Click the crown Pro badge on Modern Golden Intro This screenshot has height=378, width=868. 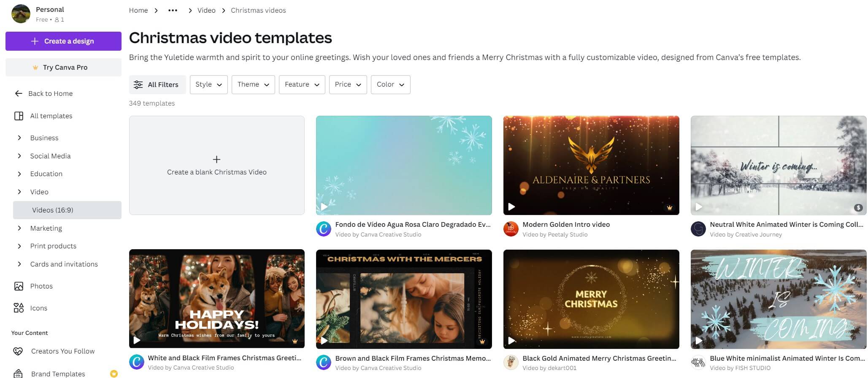670,207
